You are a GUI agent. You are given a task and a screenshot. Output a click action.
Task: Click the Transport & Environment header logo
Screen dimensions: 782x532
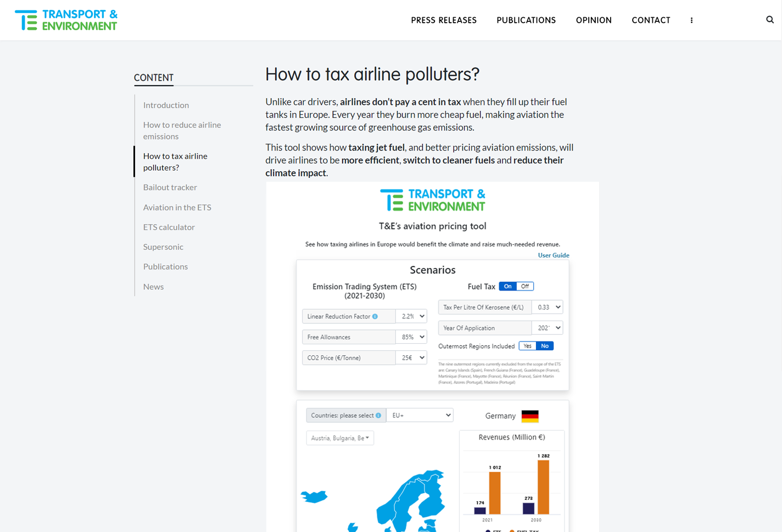66,20
